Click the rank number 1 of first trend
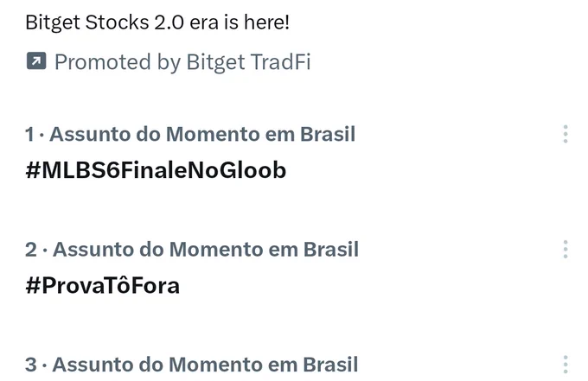The image size is (588, 381). tap(30, 135)
